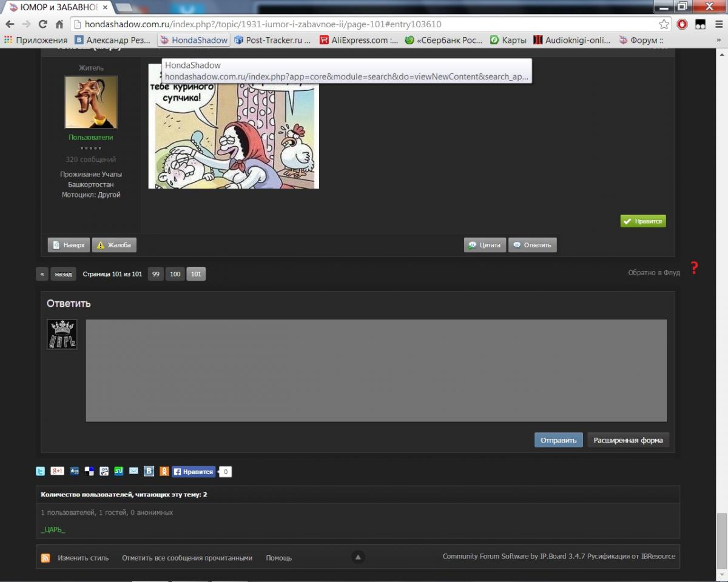Screen dimensions: 728x582
Task: Share the topic on Twitter
Action: pyautogui.click(x=41, y=471)
